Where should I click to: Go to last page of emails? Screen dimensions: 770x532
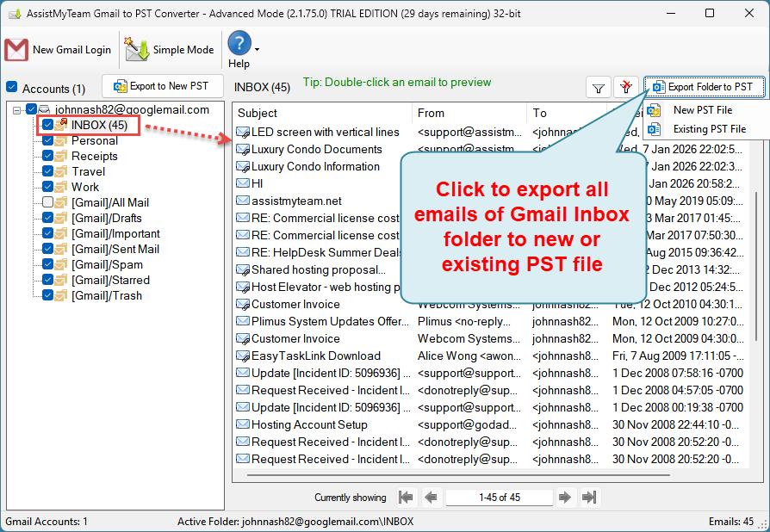pos(589,498)
